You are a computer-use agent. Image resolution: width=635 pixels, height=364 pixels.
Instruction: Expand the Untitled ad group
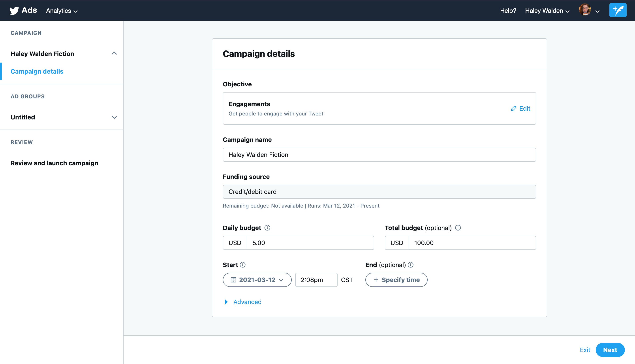pyautogui.click(x=114, y=117)
